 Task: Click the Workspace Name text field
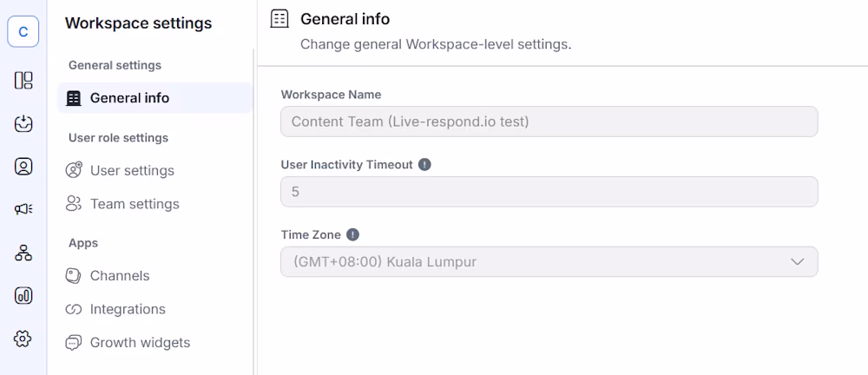click(549, 122)
